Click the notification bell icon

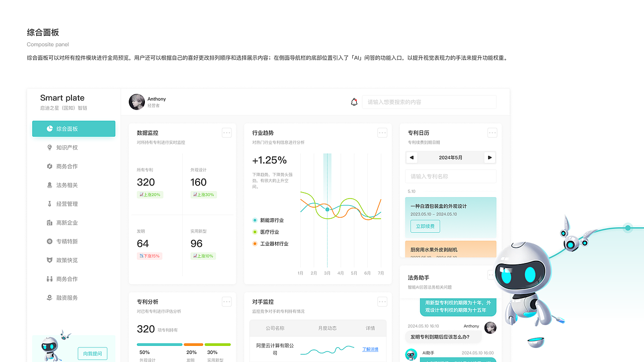pos(354,102)
